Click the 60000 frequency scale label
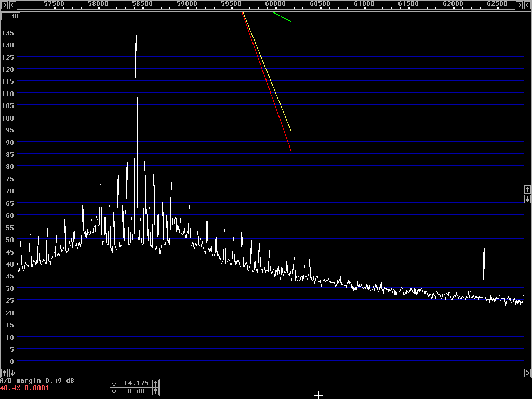 click(x=275, y=4)
